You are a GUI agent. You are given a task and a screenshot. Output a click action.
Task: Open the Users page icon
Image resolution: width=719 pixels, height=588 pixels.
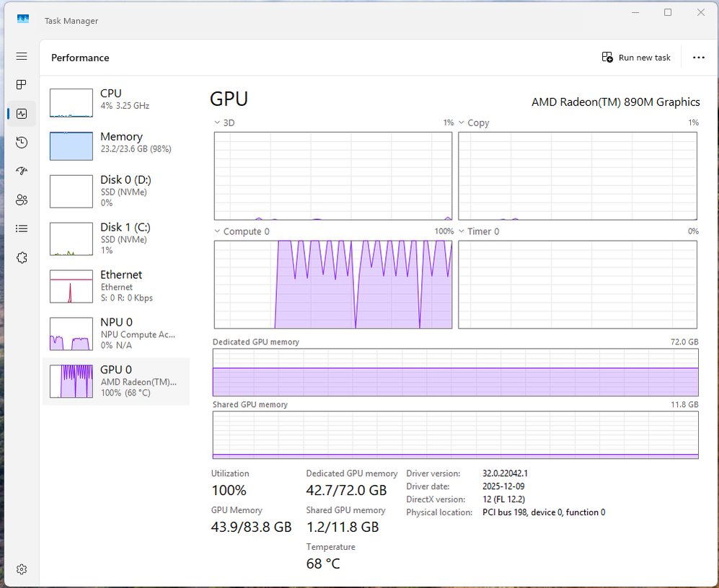pos(22,200)
